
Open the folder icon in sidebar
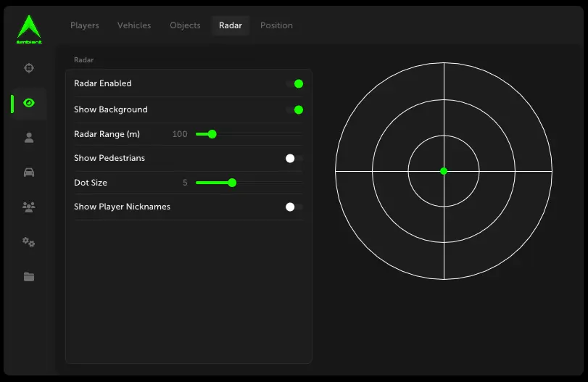pyautogui.click(x=29, y=276)
